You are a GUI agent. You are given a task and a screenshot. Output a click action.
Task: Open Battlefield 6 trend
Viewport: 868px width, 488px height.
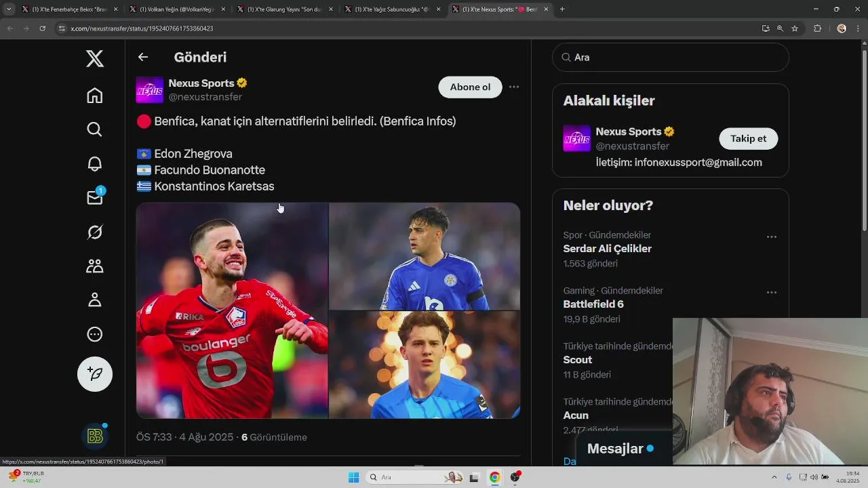point(593,304)
